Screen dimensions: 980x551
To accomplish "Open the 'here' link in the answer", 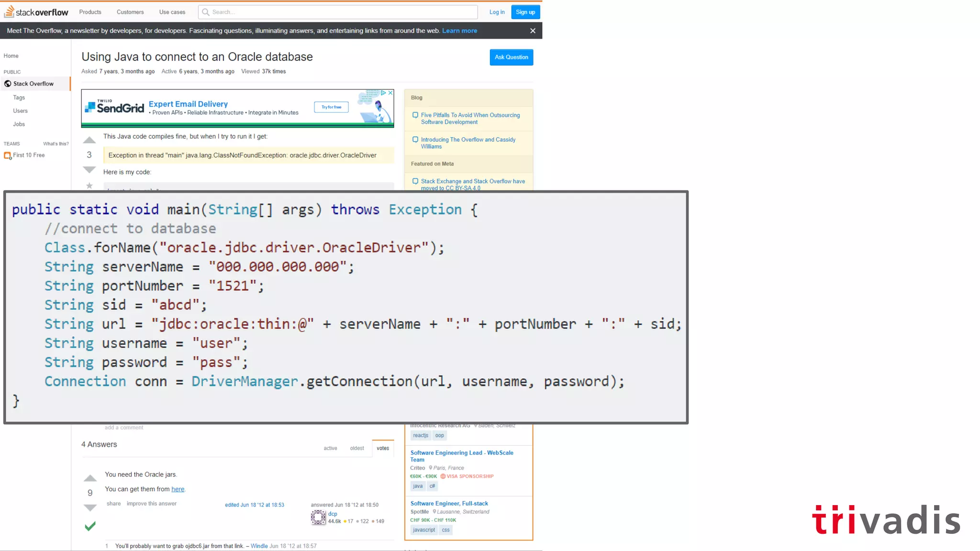I will (178, 489).
